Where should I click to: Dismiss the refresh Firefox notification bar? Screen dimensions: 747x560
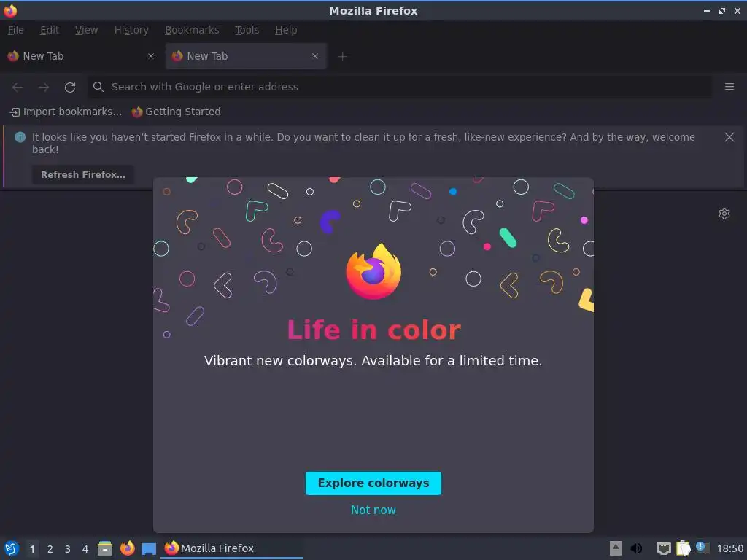coord(729,137)
